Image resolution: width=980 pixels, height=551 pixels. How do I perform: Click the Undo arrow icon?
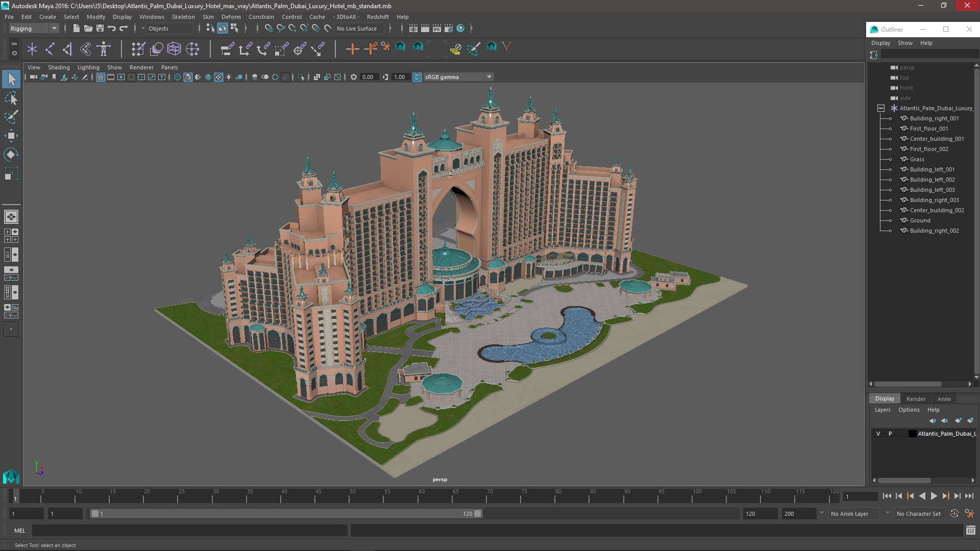click(112, 29)
